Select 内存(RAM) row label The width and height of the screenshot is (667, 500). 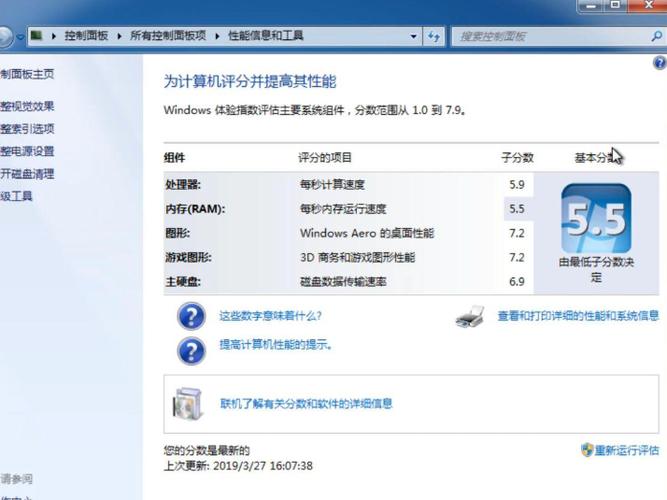(195, 209)
